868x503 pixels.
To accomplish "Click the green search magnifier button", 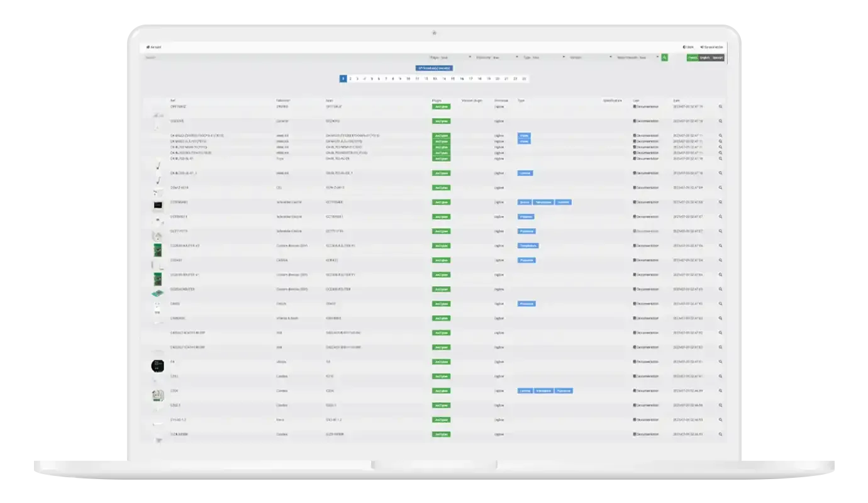I will (664, 57).
